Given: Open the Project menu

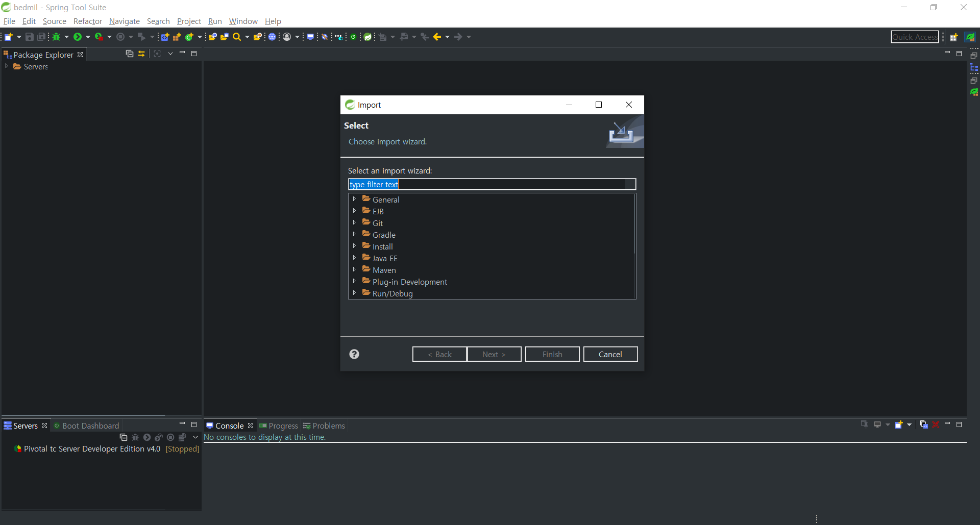Looking at the screenshot, I should click(189, 21).
